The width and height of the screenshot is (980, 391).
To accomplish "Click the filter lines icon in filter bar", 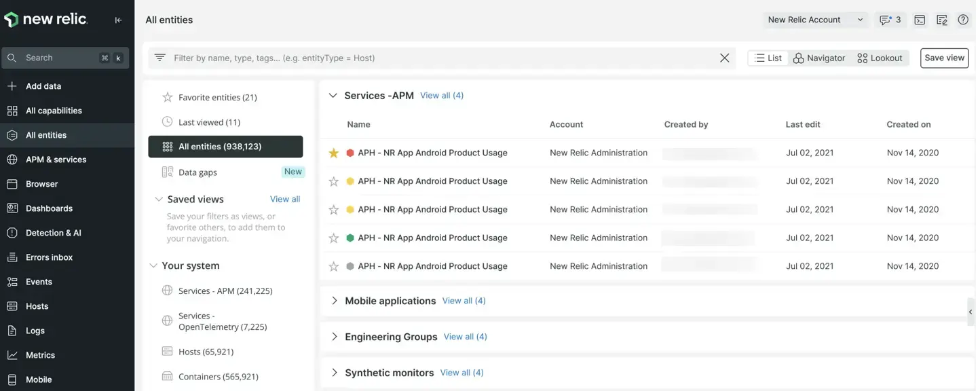I will [x=160, y=58].
